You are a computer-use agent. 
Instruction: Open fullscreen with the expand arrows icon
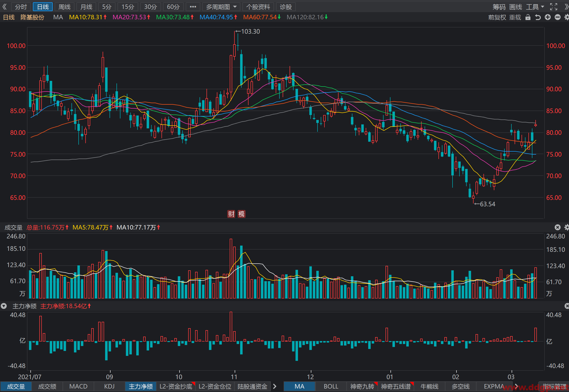click(x=553, y=7)
